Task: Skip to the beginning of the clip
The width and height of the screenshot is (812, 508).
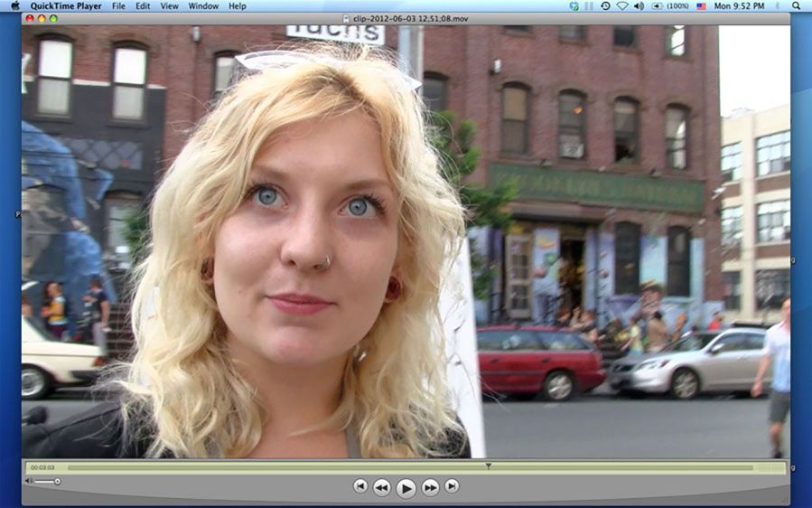Action: coord(360,486)
